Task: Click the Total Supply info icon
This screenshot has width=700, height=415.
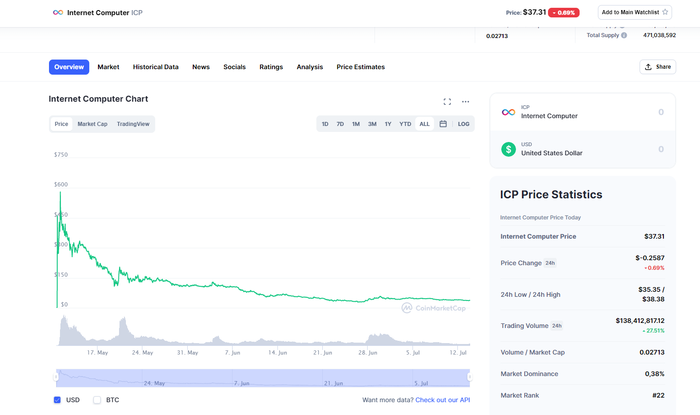Action: (x=624, y=35)
